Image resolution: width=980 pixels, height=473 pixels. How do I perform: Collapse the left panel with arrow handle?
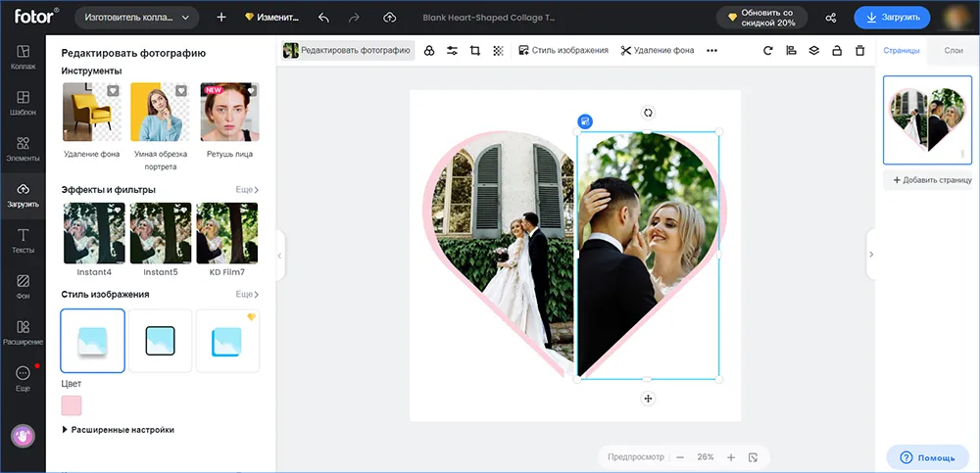(280, 255)
